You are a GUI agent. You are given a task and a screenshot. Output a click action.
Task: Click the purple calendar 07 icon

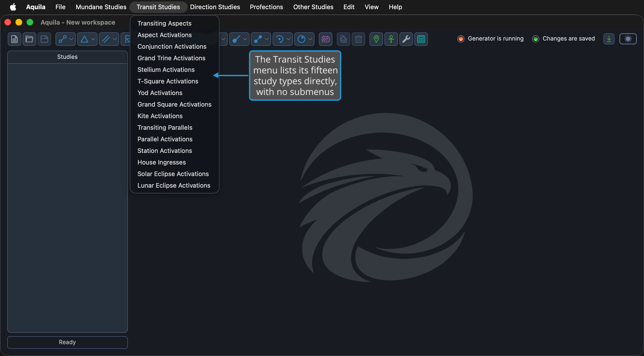326,39
